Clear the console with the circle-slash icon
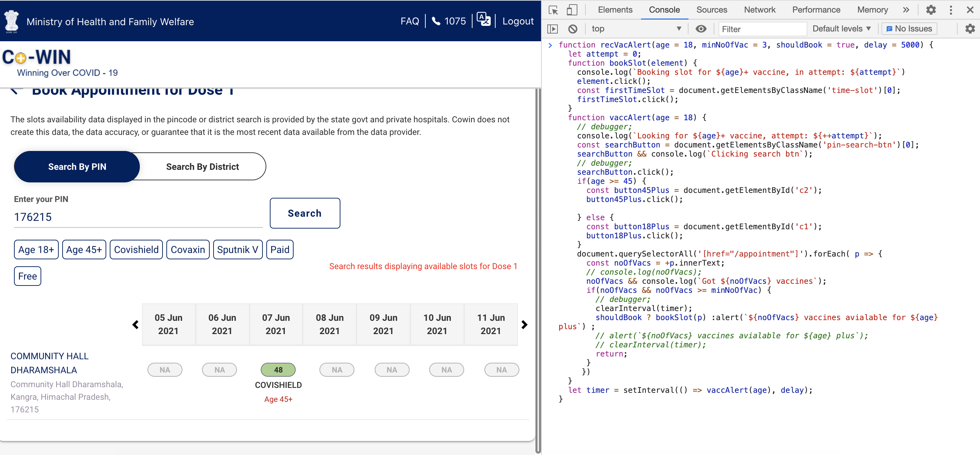Image resolution: width=980 pixels, height=455 pixels. pyautogui.click(x=573, y=29)
